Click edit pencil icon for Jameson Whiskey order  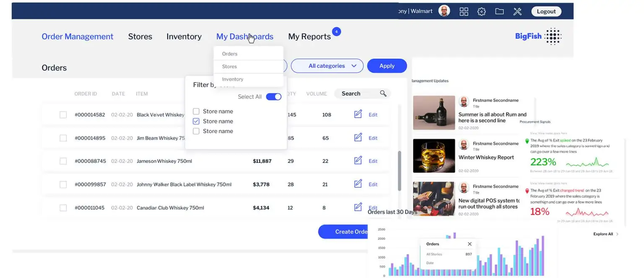(x=358, y=160)
